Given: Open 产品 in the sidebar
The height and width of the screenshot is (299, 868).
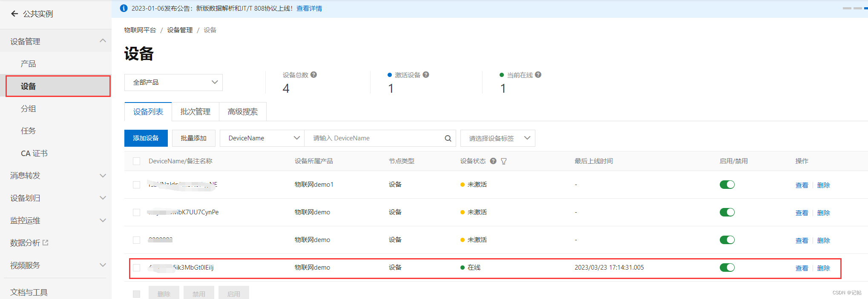Looking at the screenshot, I should pyautogui.click(x=29, y=64).
